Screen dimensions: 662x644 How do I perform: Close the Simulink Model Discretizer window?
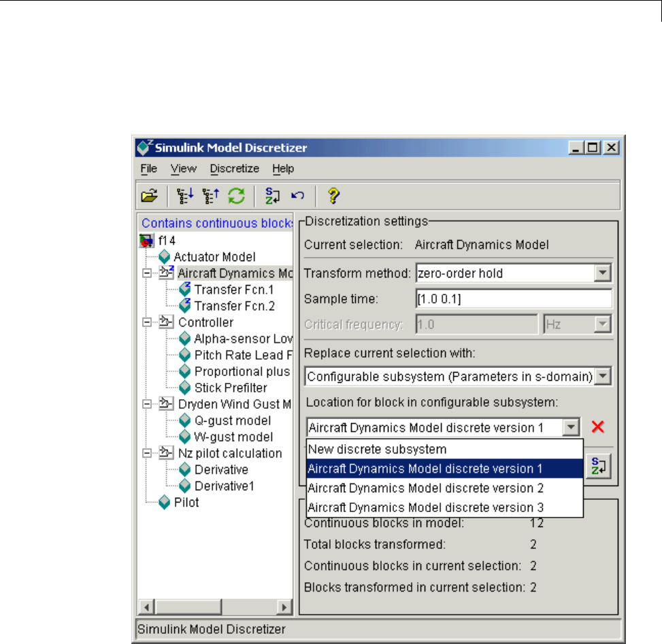pos(612,148)
